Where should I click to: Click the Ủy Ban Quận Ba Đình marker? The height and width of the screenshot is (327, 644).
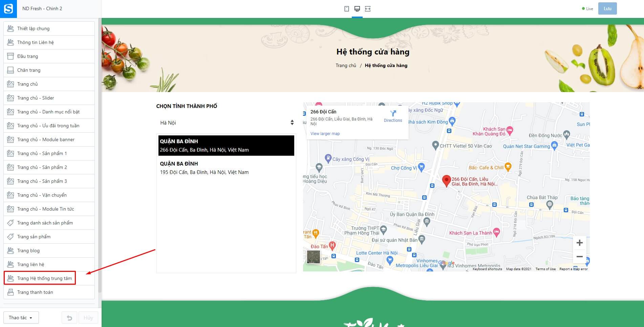point(427,221)
